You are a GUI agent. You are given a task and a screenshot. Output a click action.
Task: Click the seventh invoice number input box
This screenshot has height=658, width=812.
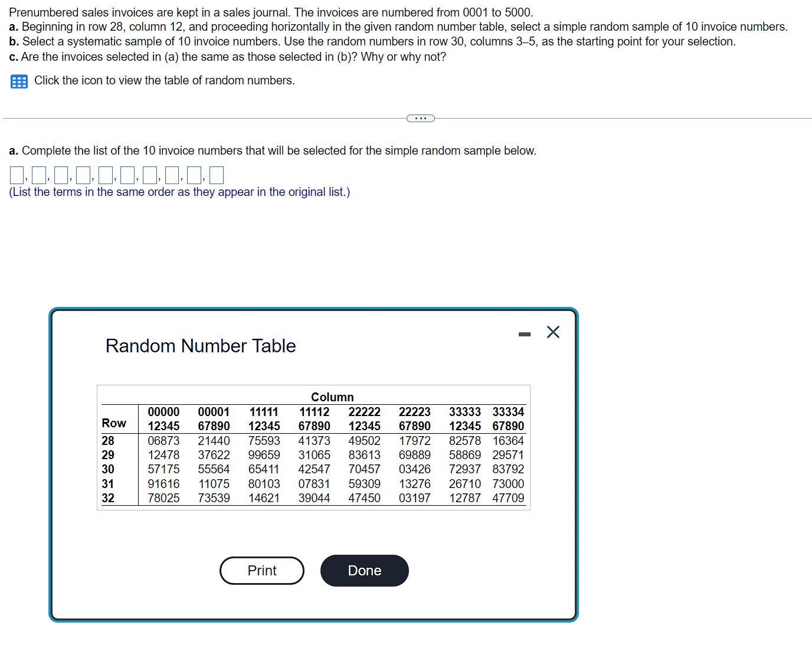pyautogui.click(x=150, y=175)
